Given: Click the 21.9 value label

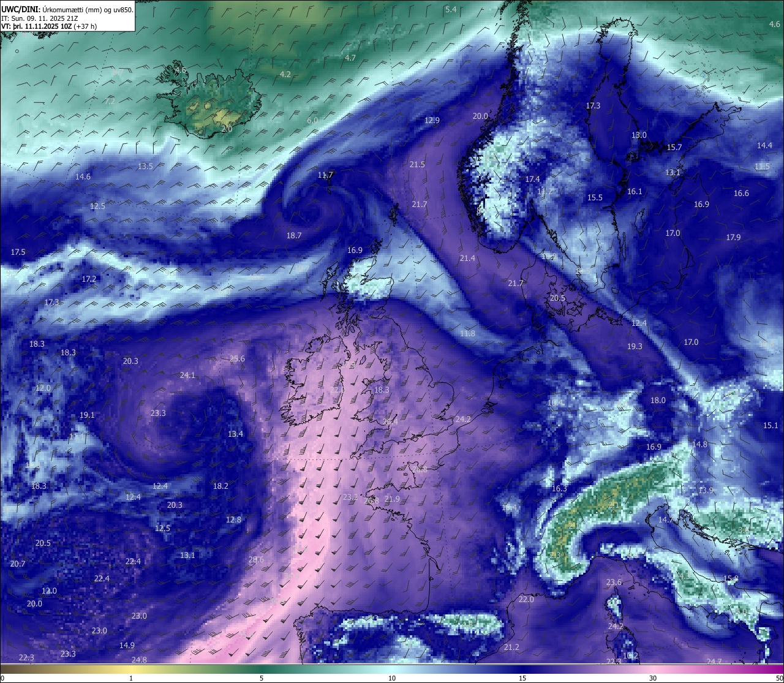Looking at the screenshot, I should [392, 499].
